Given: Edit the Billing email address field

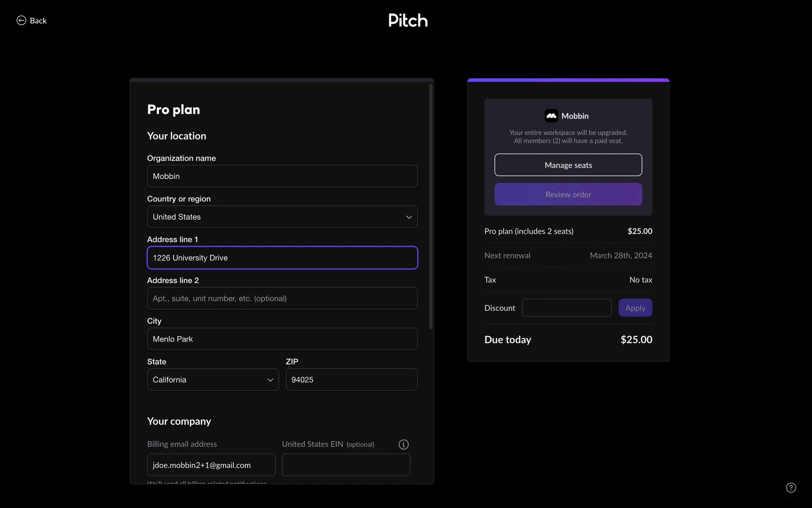Looking at the screenshot, I should tap(211, 465).
